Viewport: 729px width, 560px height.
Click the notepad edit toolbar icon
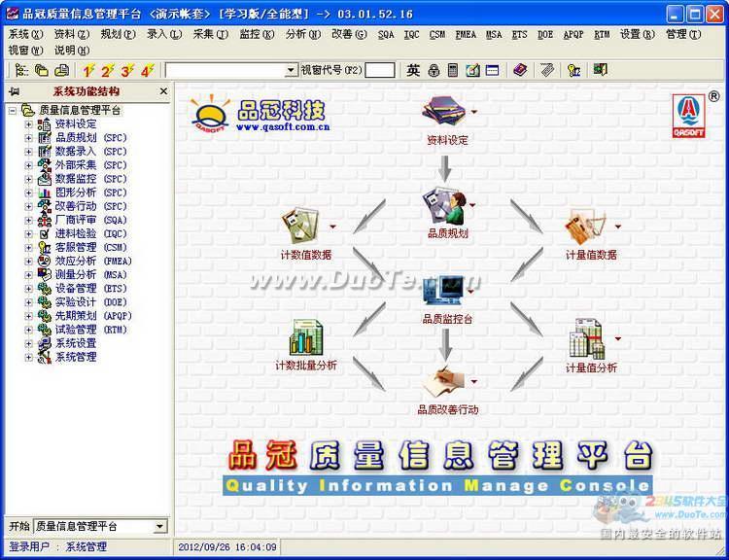(472, 70)
